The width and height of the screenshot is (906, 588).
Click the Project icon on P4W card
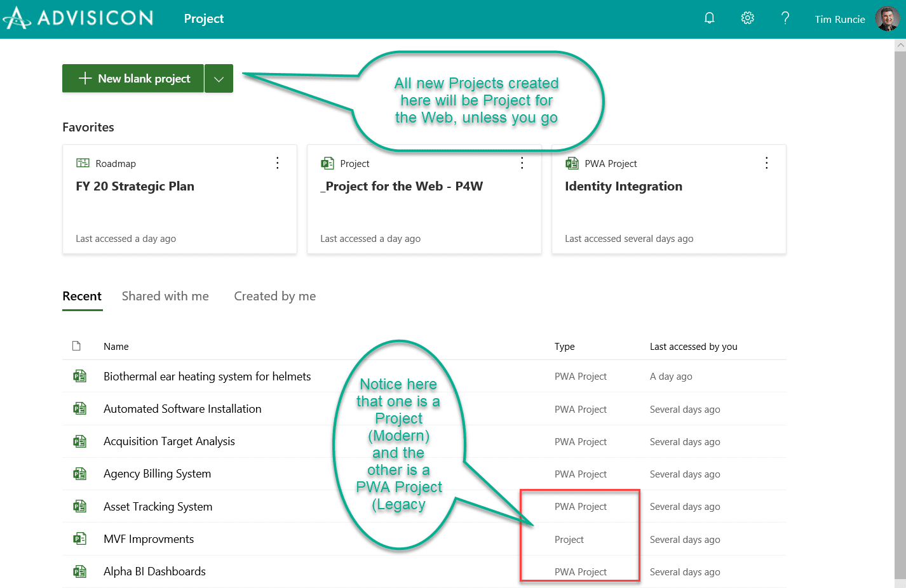pos(327,163)
